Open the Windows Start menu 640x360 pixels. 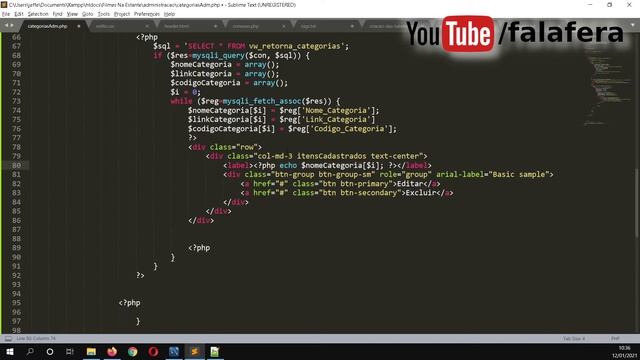(10, 351)
